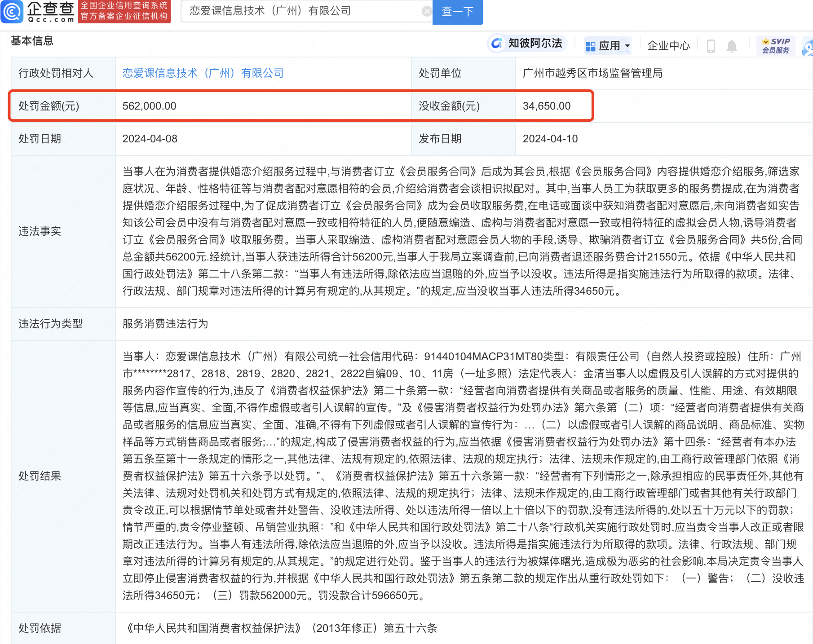Click the 处罚金额(元) label cell
813x644 pixels.
click(63, 106)
